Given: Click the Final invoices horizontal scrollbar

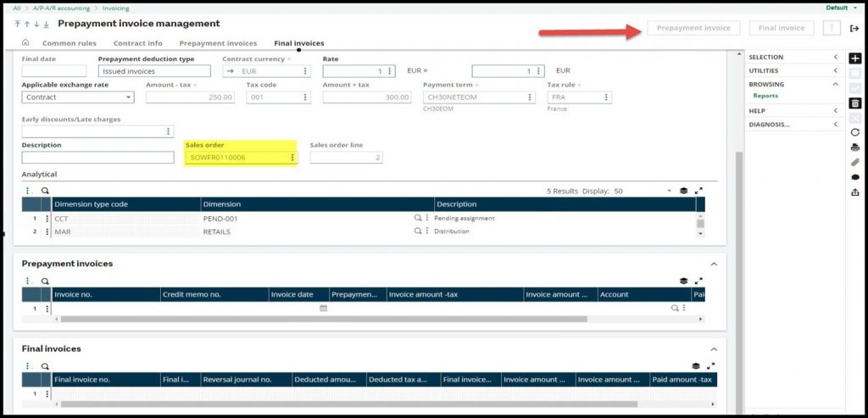Looking at the screenshot, I should [348, 404].
